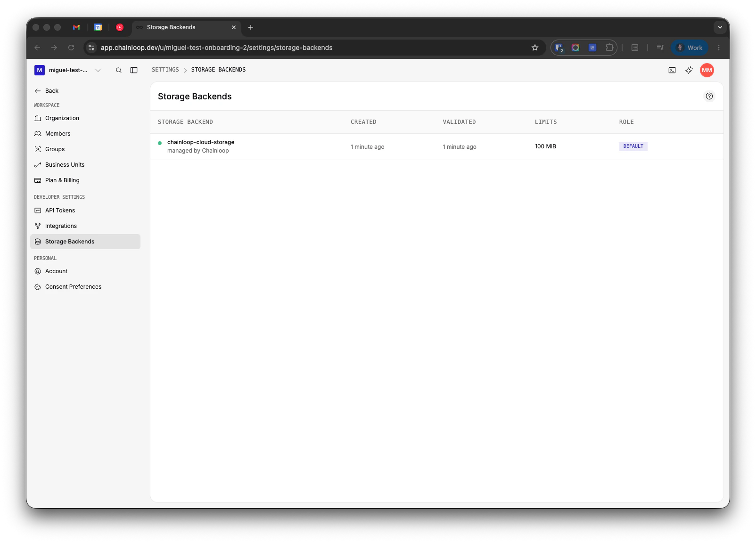Screen dimensions: 756x543
Task: Open the reading list side panel icon
Action: [x=635, y=48]
